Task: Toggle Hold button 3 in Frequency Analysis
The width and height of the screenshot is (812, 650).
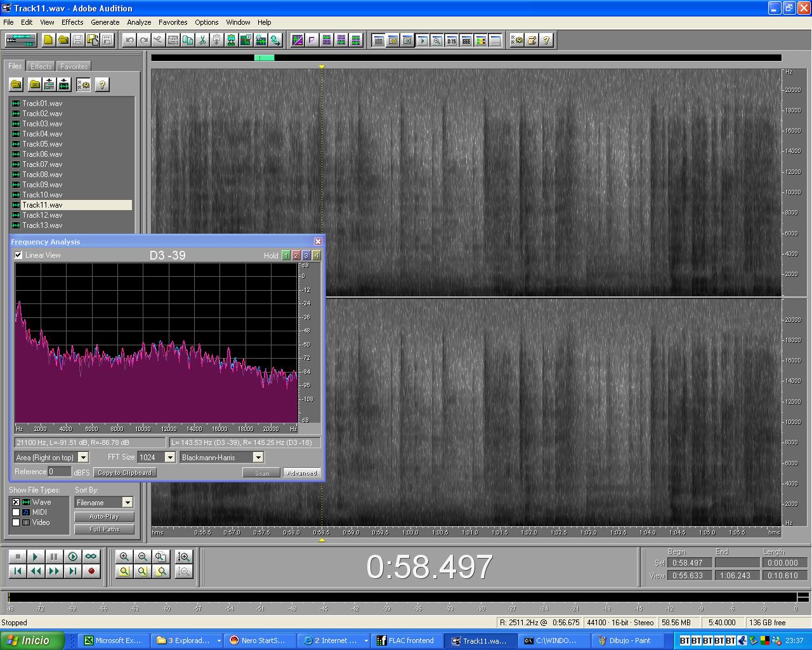Action: [306, 255]
